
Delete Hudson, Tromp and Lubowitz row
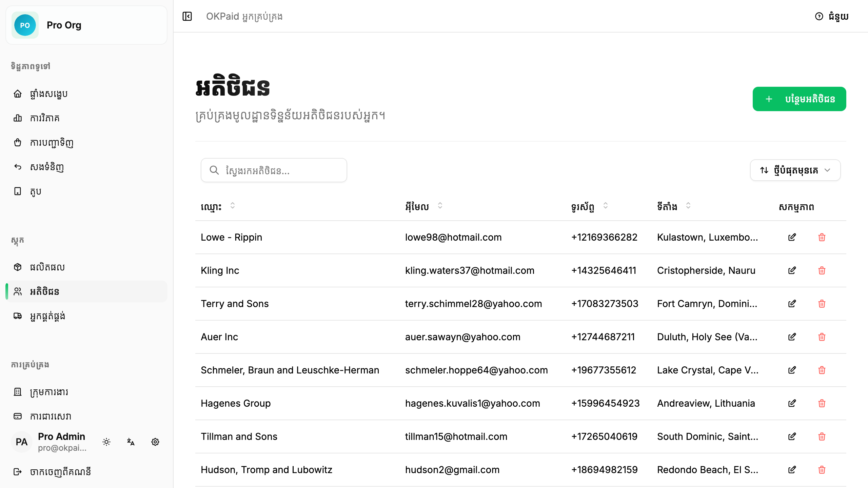pos(822,470)
